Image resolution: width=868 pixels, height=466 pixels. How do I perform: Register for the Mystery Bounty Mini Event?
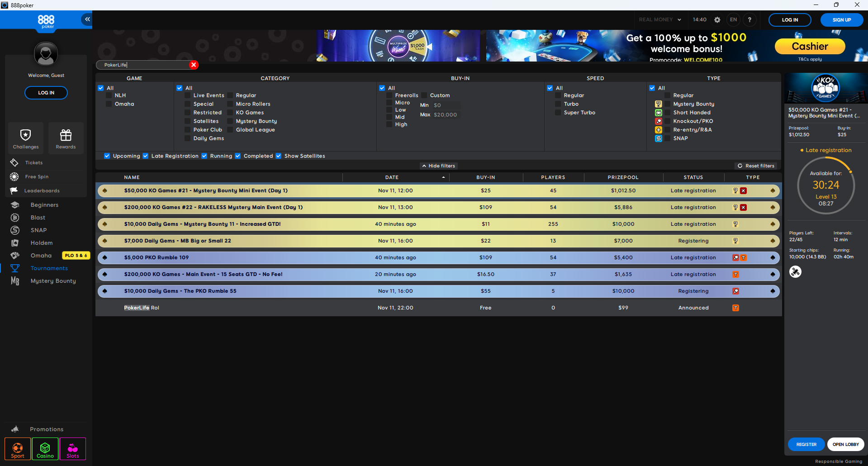[806, 444]
